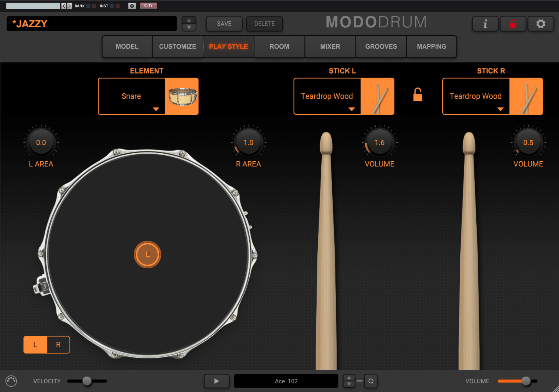Click the Stick L drumsticks thumbnail
The width and height of the screenshot is (559, 392).
377,96
